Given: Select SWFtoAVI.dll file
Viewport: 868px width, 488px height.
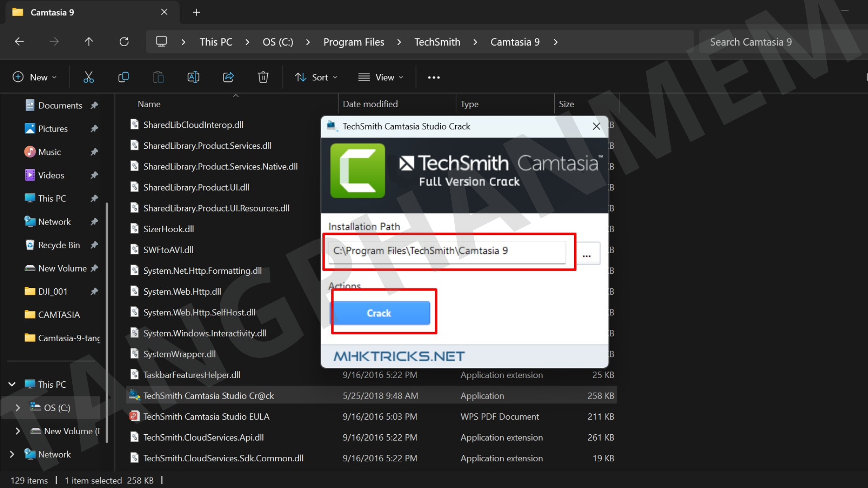Looking at the screenshot, I should pyautogui.click(x=168, y=250).
